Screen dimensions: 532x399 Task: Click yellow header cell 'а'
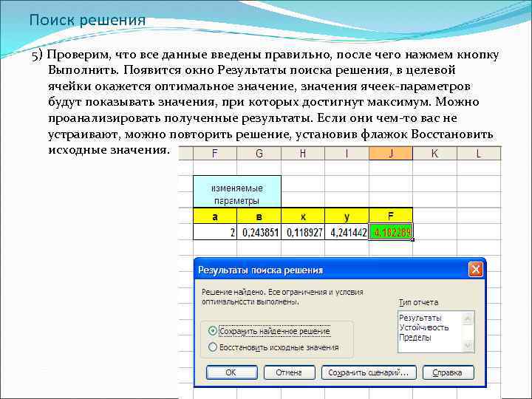215,216
